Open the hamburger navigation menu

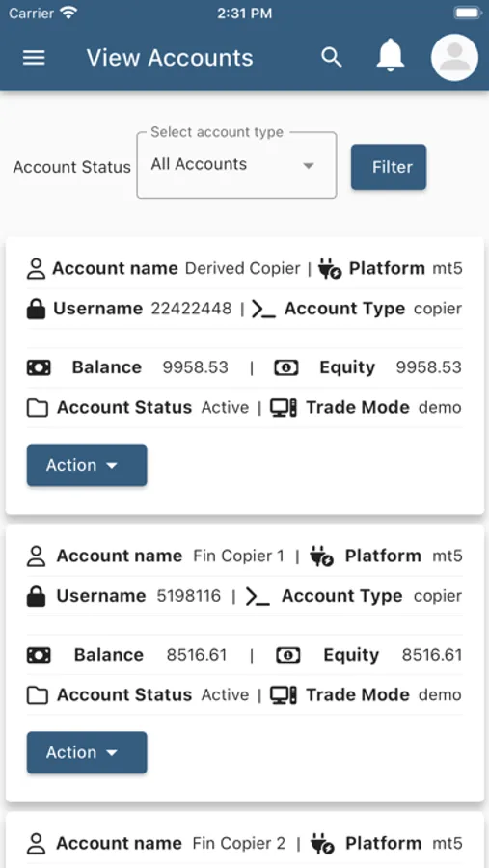(34, 58)
